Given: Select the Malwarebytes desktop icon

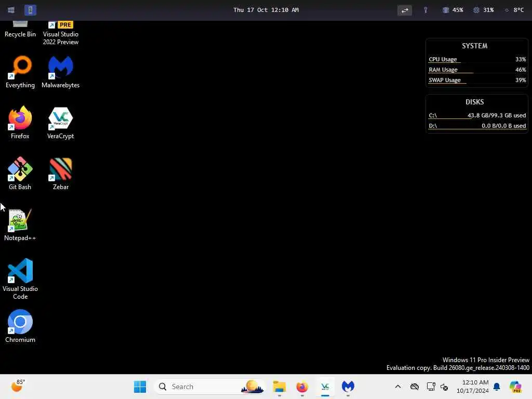Looking at the screenshot, I should tap(60, 72).
